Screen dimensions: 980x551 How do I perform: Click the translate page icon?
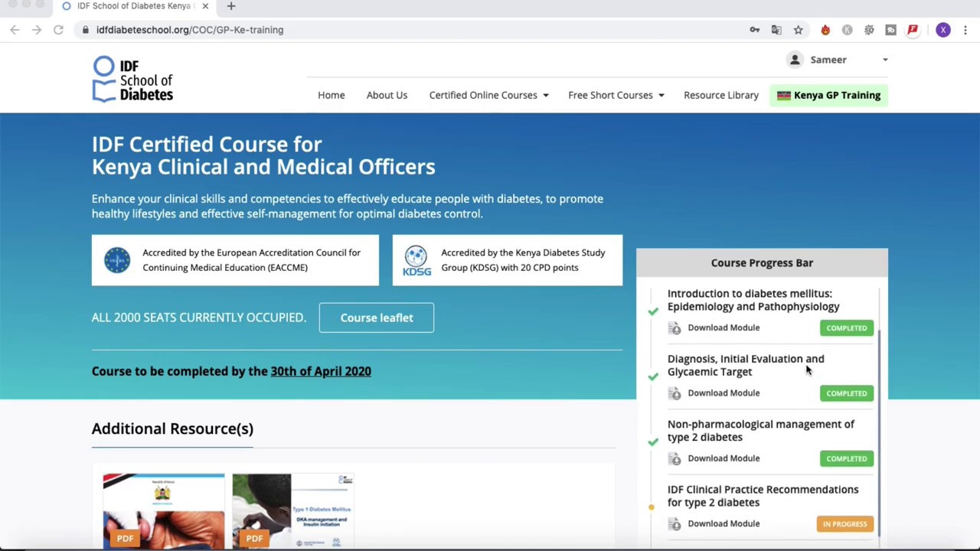[x=776, y=30]
